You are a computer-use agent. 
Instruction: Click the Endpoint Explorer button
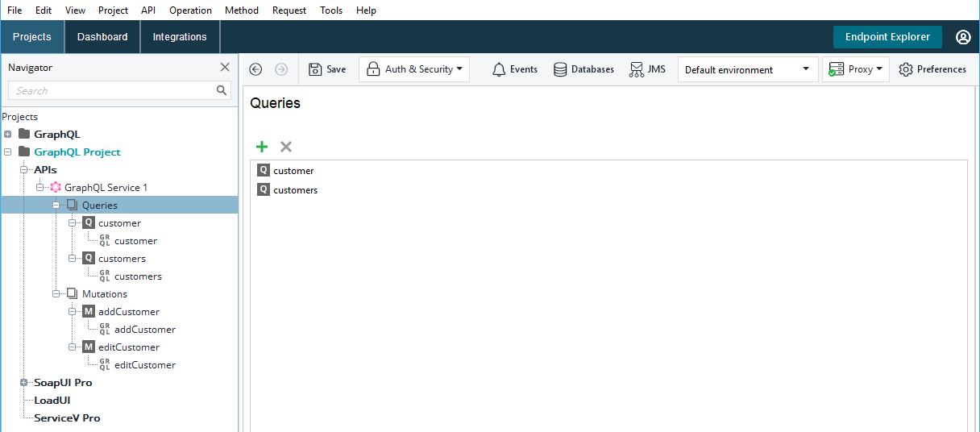click(887, 37)
